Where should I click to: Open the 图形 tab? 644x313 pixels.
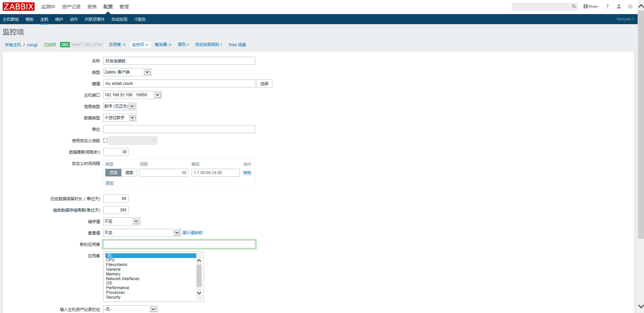[x=183, y=45]
